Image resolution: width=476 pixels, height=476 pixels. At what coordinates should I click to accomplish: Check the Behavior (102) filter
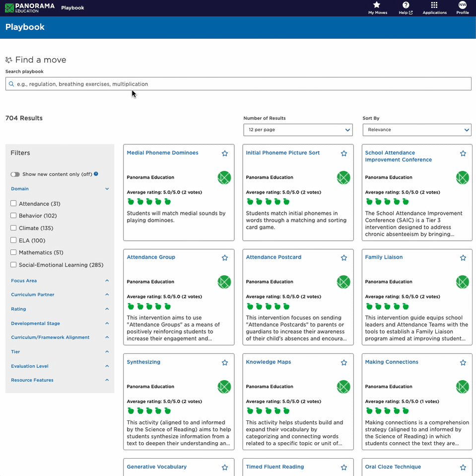click(13, 215)
